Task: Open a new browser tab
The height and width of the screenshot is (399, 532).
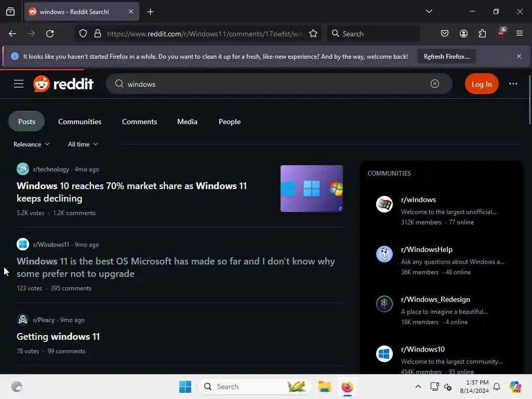Action: point(150,12)
